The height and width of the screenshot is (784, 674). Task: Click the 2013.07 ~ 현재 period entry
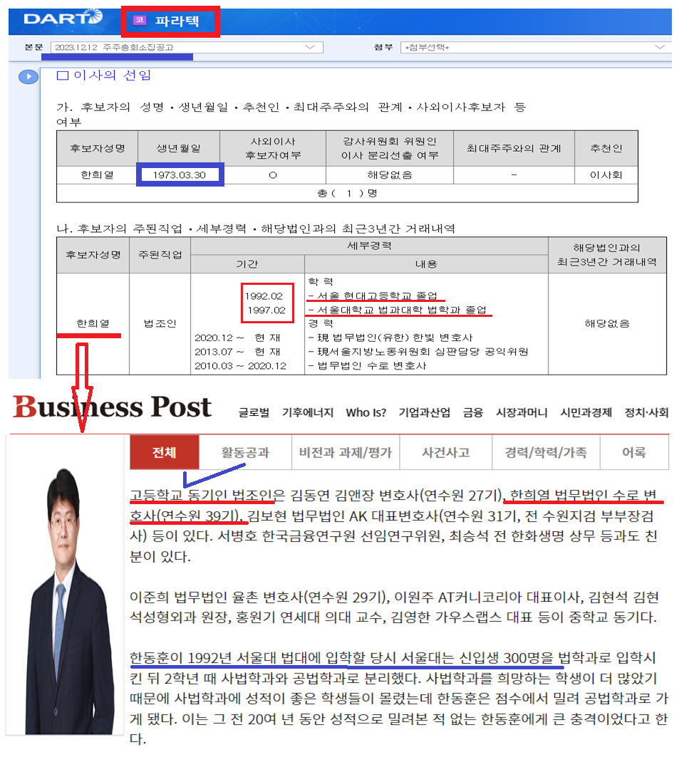[237, 352]
